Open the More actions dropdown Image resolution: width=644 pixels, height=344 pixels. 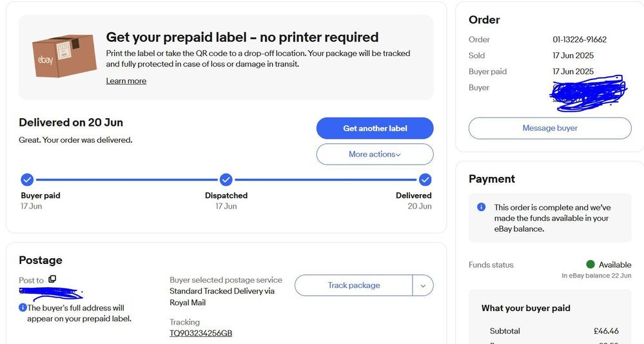point(375,154)
